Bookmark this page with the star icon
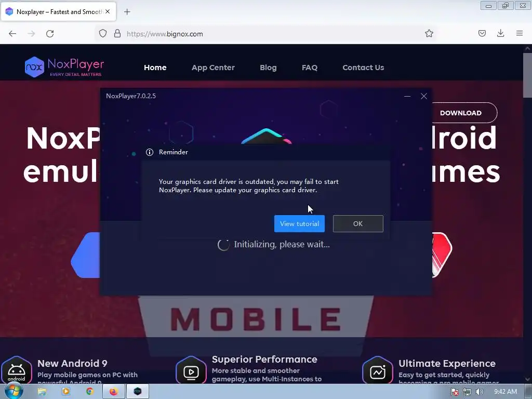This screenshot has width=532, height=399. (x=429, y=33)
